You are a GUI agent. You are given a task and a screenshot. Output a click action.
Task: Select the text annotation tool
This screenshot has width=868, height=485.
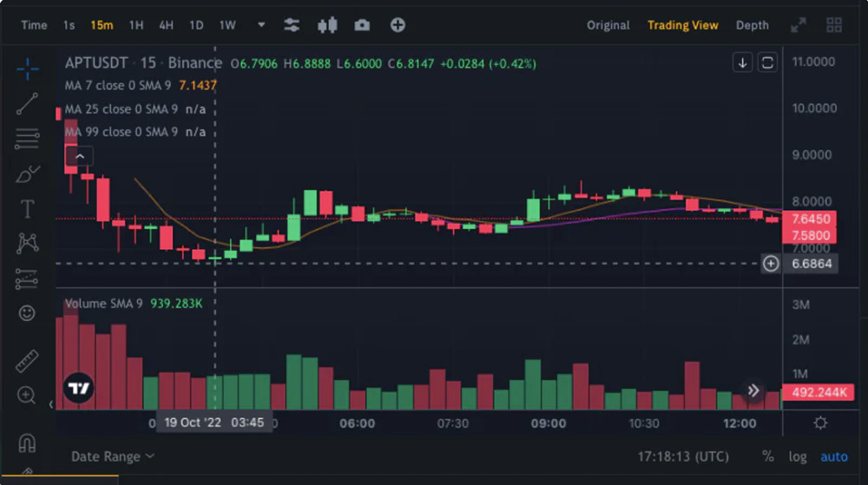pos(28,209)
